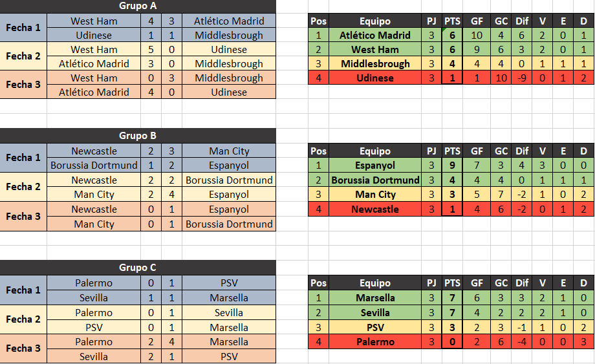Click Newcastle's red row in standings
Screen dimensions: 595x364
[451, 209]
